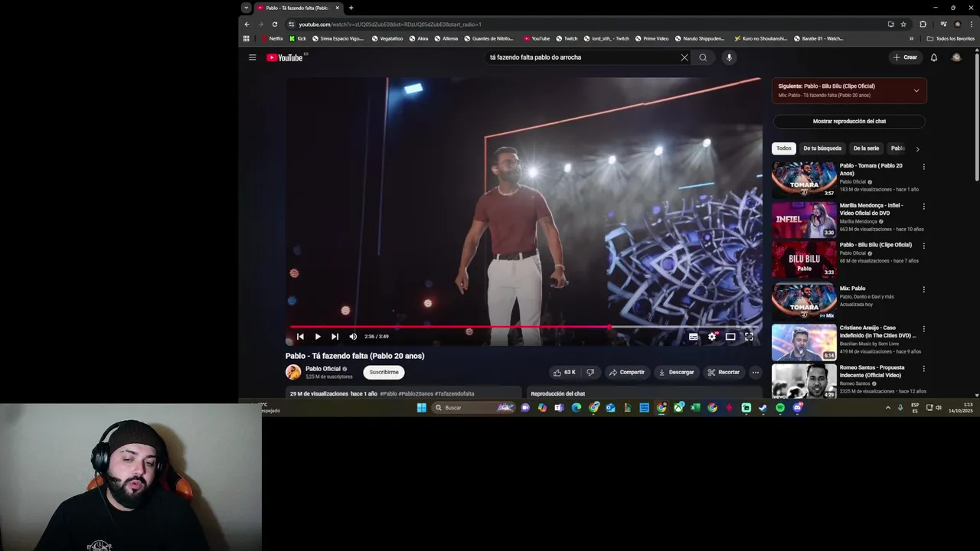This screenshot has height=551, width=980.
Task: Click the progress bar scrubber handle
Action: (609, 327)
